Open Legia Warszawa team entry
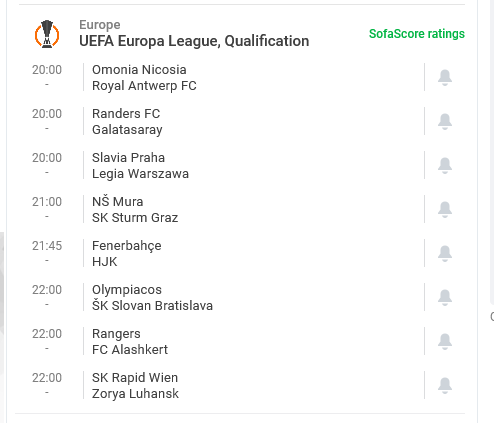494x423 pixels. 140,174
